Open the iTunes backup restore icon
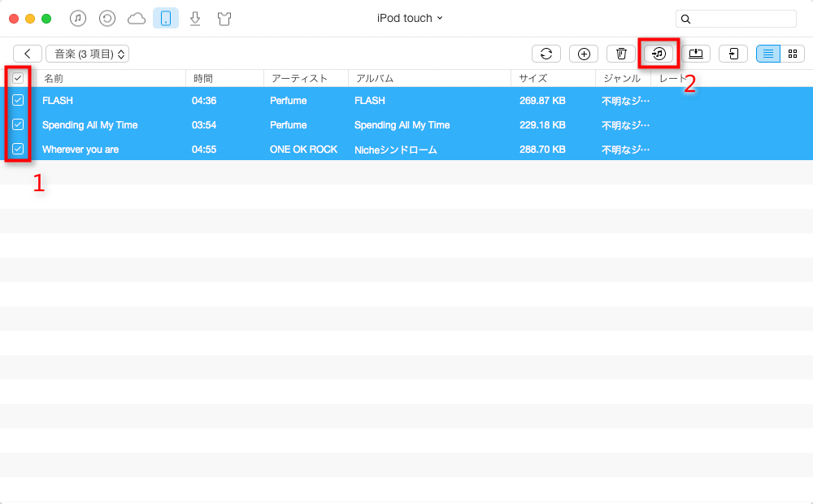The width and height of the screenshot is (813, 504). point(107,19)
